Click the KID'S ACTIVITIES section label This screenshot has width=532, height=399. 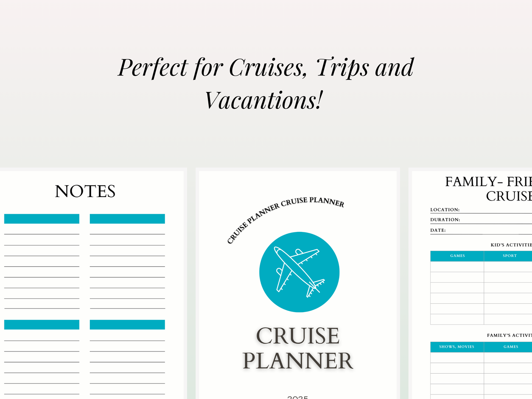(x=511, y=245)
